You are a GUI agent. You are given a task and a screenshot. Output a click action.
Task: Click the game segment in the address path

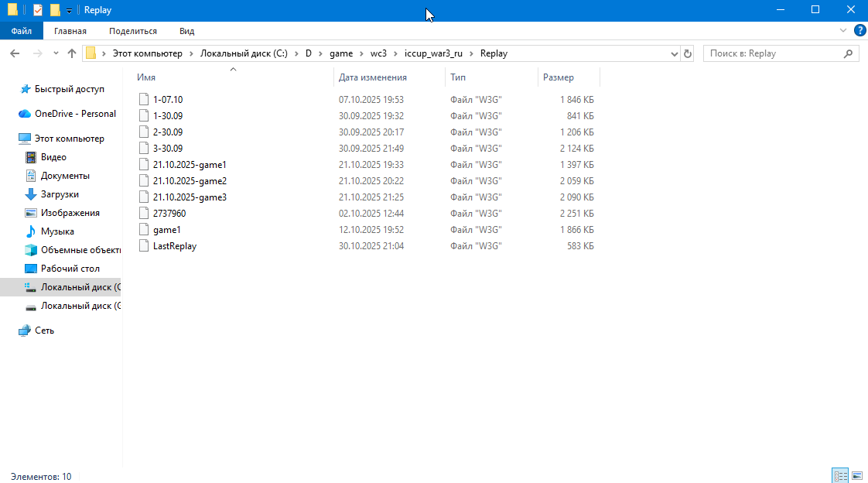pos(341,53)
